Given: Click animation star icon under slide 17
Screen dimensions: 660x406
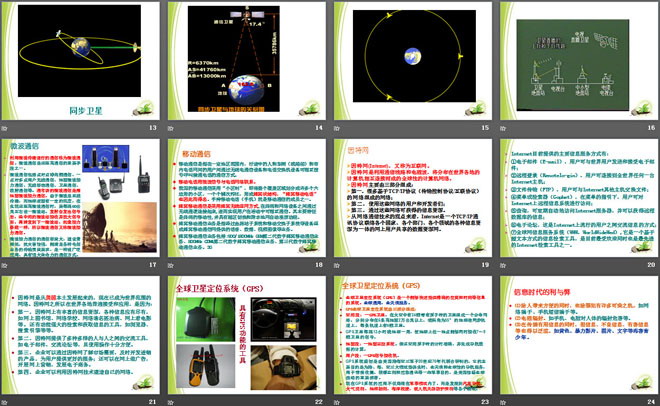Looking at the screenshot, I should [x=5, y=265].
